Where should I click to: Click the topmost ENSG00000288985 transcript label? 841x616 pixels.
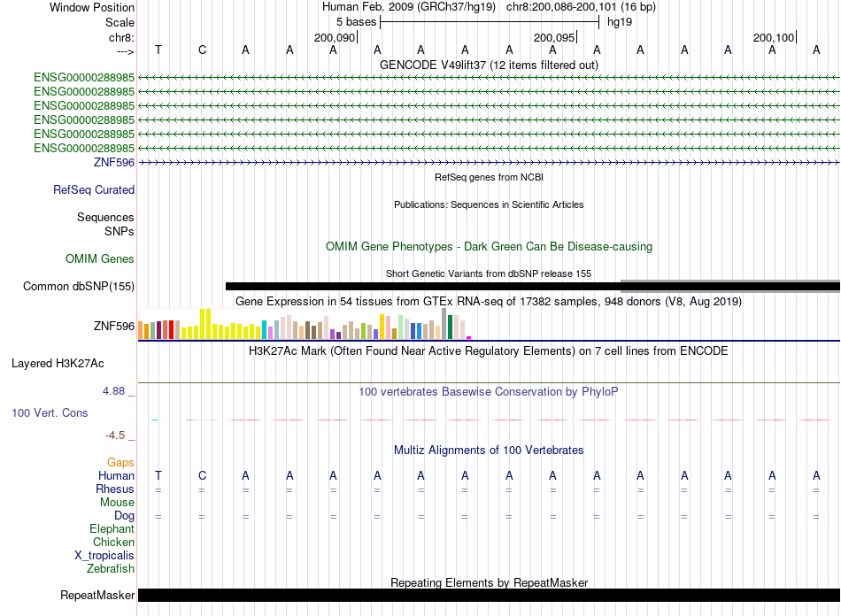84,78
